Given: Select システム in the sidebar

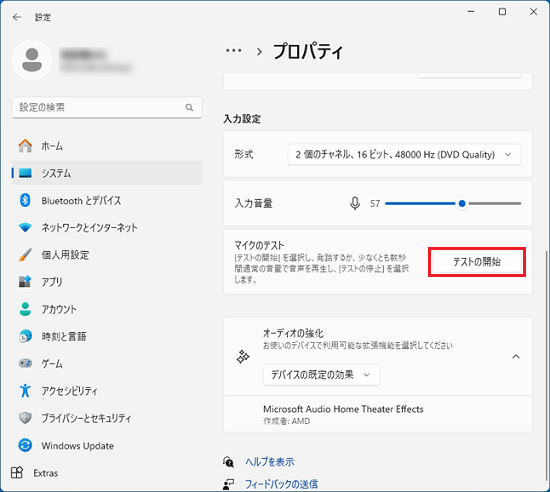Looking at the screenshot, I should [x=107, y=173].
